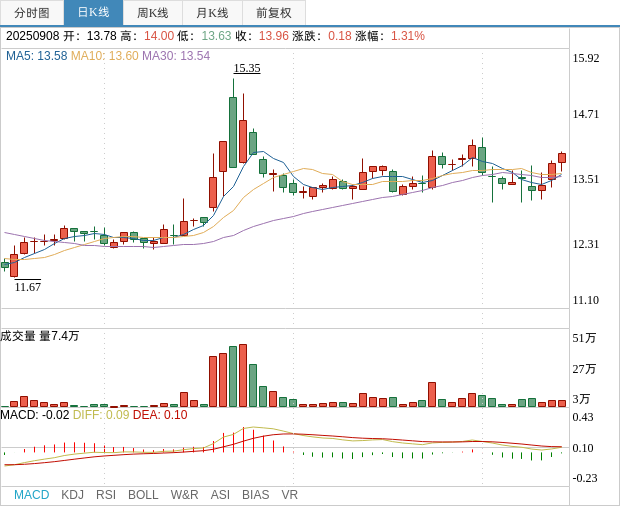Click the 27万 volume axis label
The width and height of the screenshot is (620, 506).
(x=584, y=369)
